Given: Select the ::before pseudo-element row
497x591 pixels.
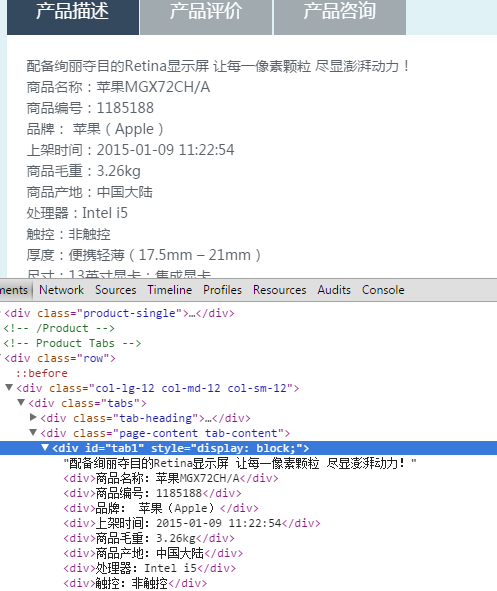Looking at the screenshot, I should (41, 373).
